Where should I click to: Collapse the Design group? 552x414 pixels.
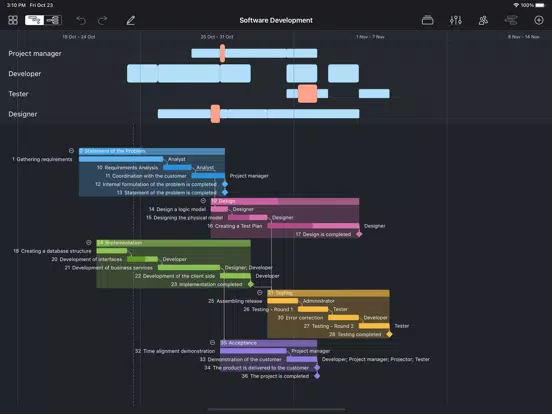pos(203,201)
